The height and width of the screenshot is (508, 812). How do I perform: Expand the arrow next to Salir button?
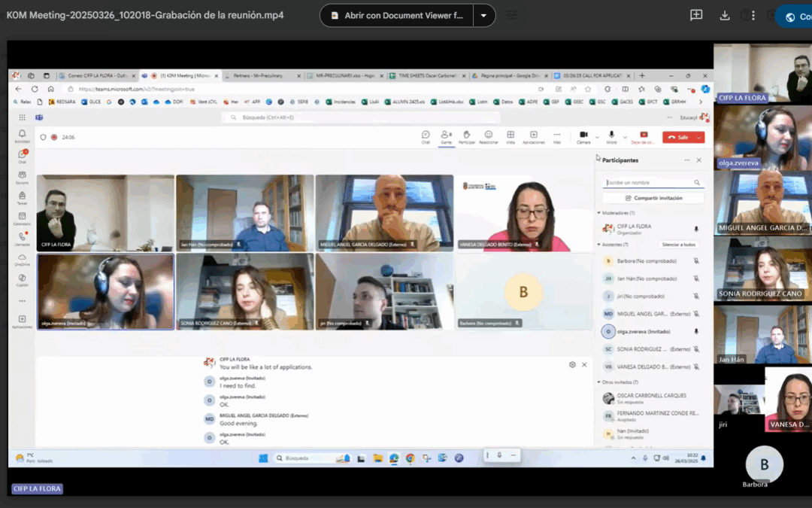pos(700,137)
